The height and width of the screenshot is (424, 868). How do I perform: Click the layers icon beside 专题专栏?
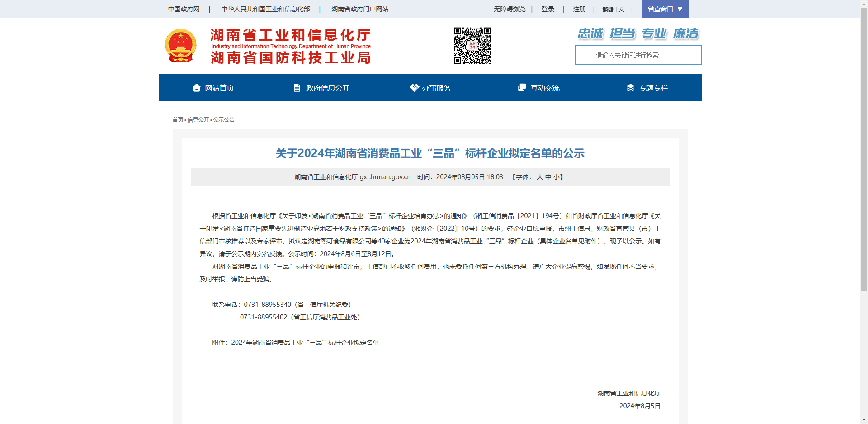click(631, 88)
